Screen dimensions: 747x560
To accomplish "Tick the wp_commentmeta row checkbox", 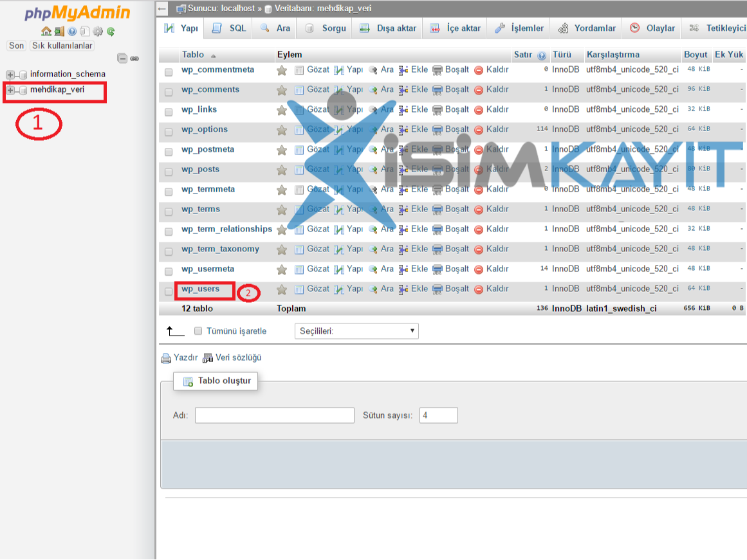I will [169, 73].
